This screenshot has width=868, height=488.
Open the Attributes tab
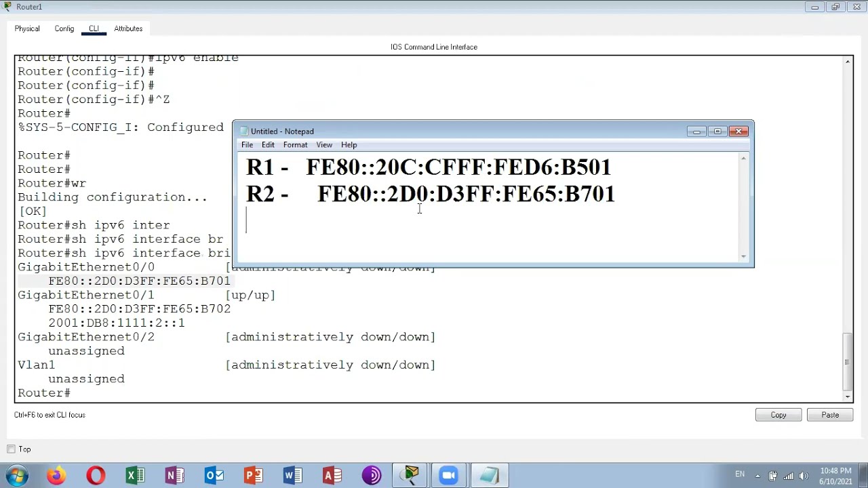coord(128,28)
